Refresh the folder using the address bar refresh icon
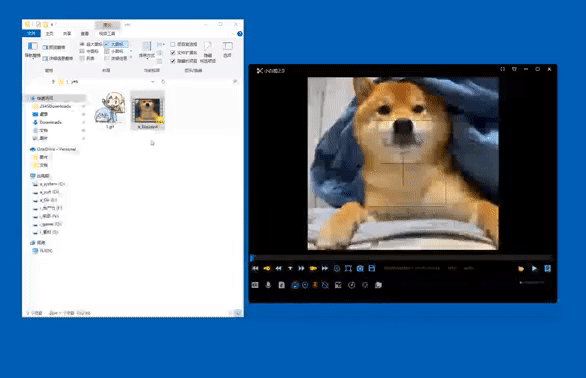This screenshot has height=378, width=586. [x=163, y=82]
